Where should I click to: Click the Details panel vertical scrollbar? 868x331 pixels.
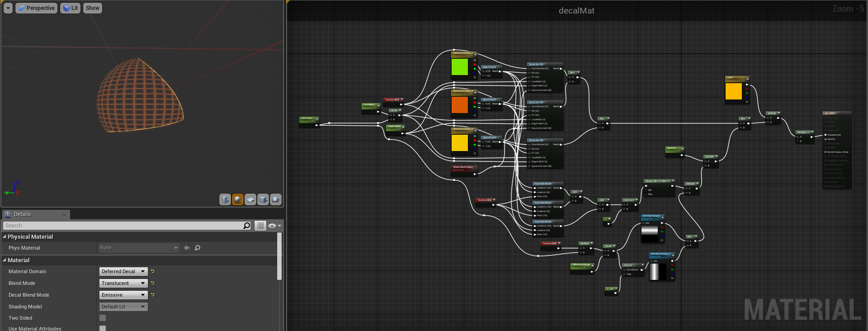[x=279, y=256]
